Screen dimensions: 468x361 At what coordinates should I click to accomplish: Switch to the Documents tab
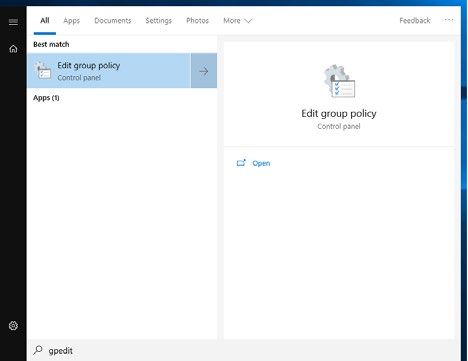(x=113, y=21)
